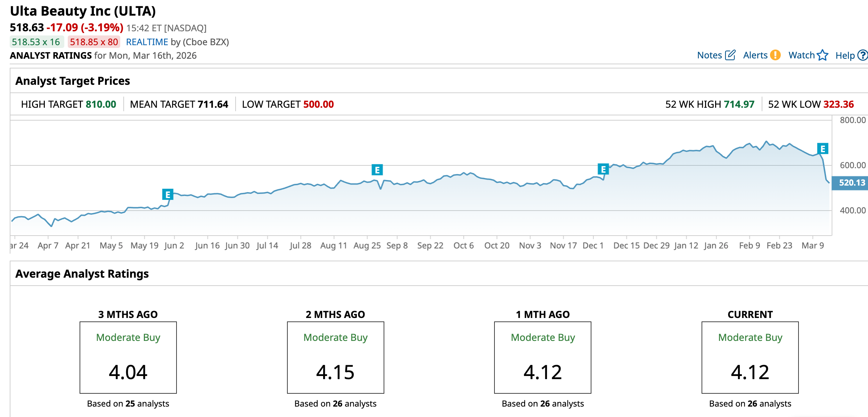Viewport: 868px width, 417px height.
Task: Open the REALTIME quote link
Action: coord(147,42)
